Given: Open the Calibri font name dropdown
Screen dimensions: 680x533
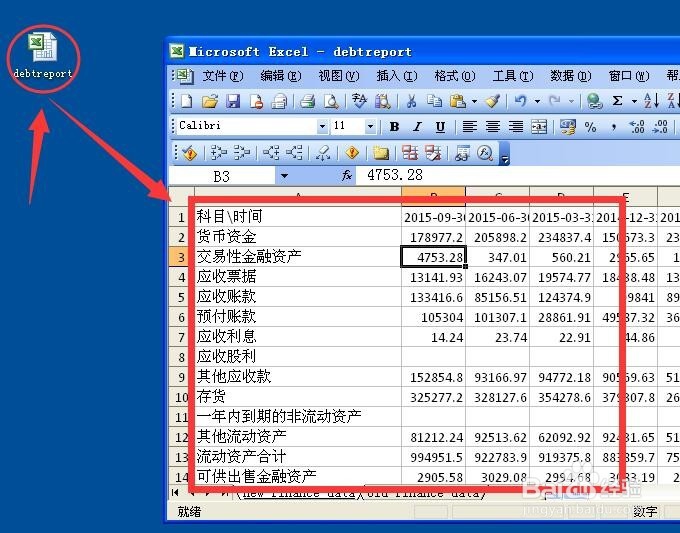Looking at the screenshot, I should click(322, 127).
